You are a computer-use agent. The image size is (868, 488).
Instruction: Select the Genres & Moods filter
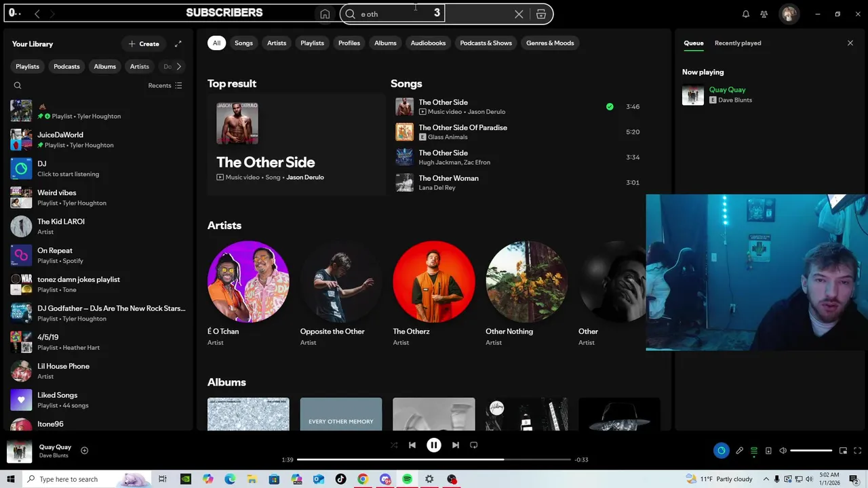[x=550, y=43]
